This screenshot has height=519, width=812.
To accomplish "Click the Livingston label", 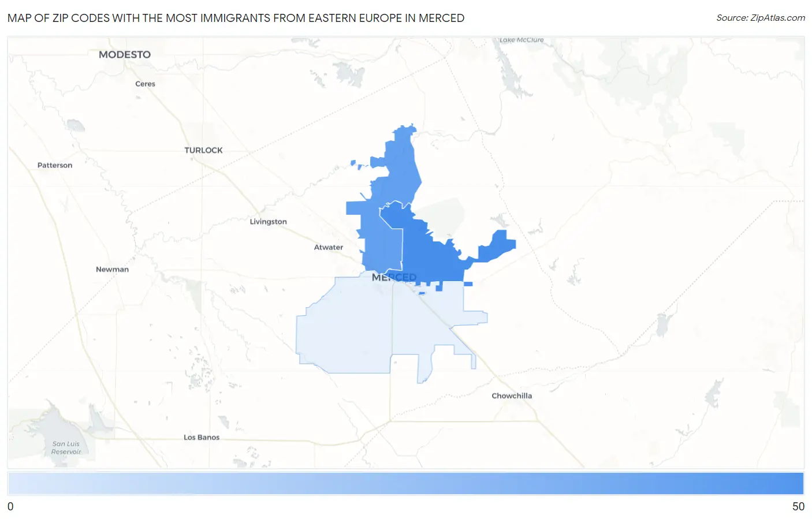I will 268,222.
